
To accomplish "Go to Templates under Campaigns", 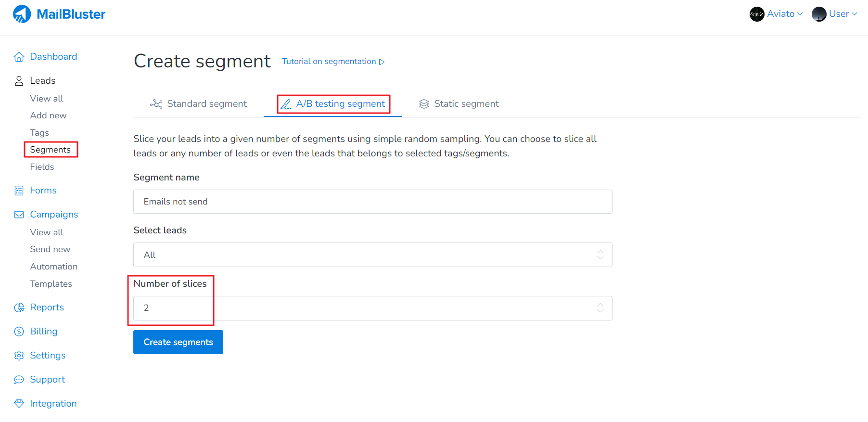I will tap(51, 284).
